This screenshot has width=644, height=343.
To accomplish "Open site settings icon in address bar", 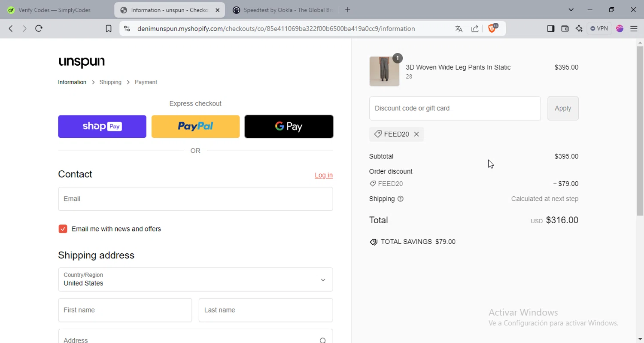I will [127, 29].
